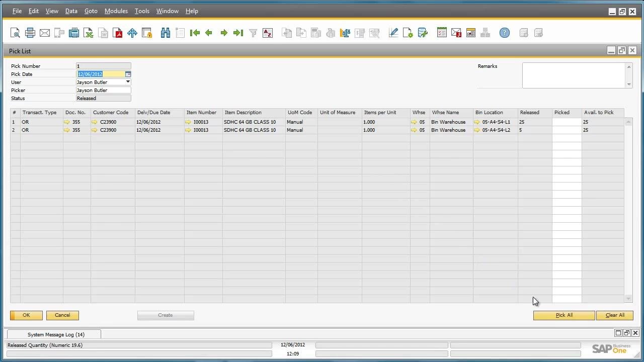Click the Fax machine icon
Viewport: 644px width, 362px height.
(x=74, y=33)
